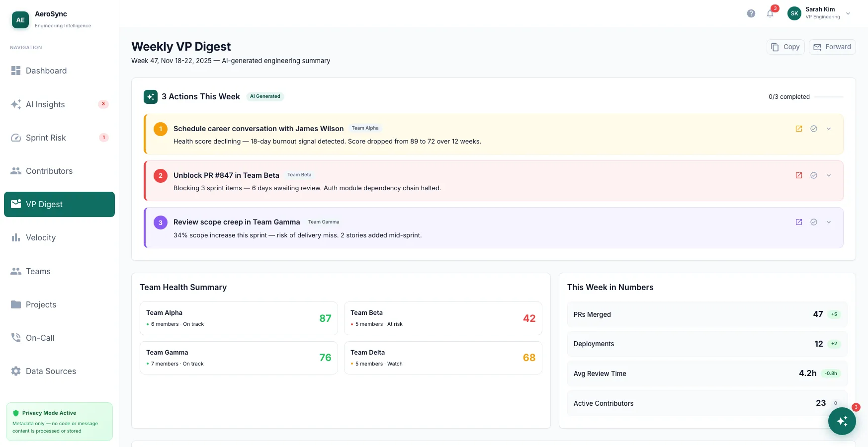Open Team Alpha health card
Image resolution: width=868 pixels, height=447 pixels.
[239, 318]
